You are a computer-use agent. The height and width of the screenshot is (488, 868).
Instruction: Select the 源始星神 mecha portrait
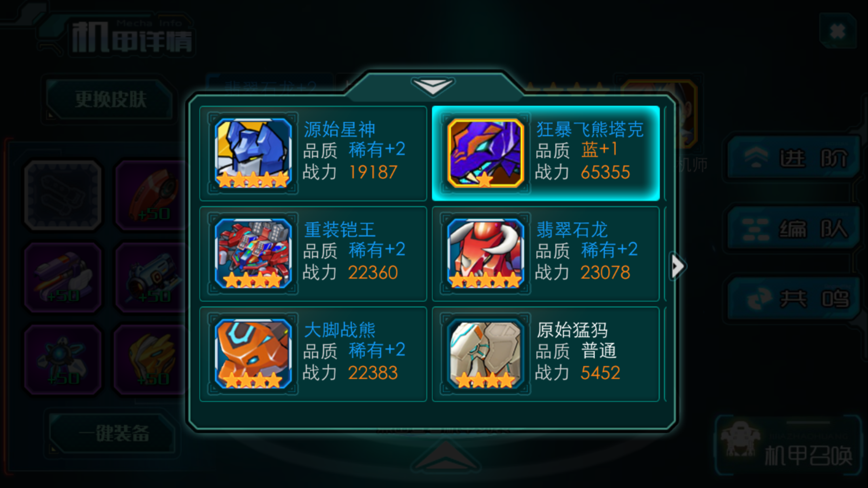pos(253,153)
